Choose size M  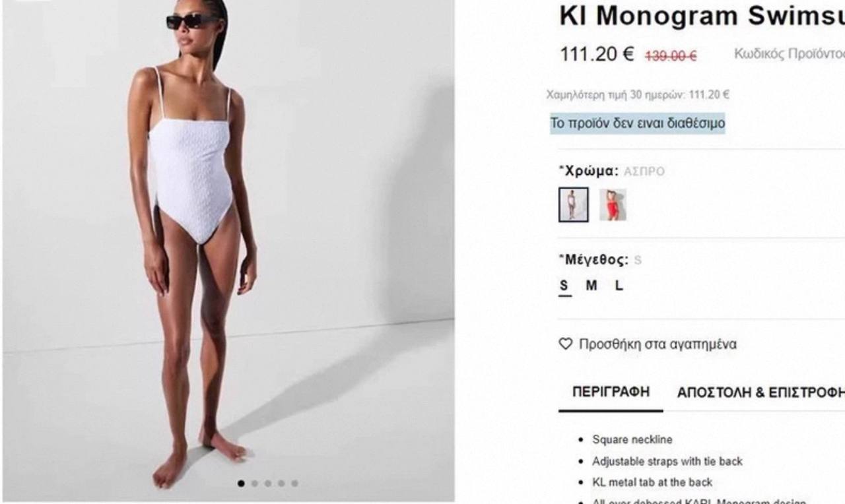coord(591,286)
